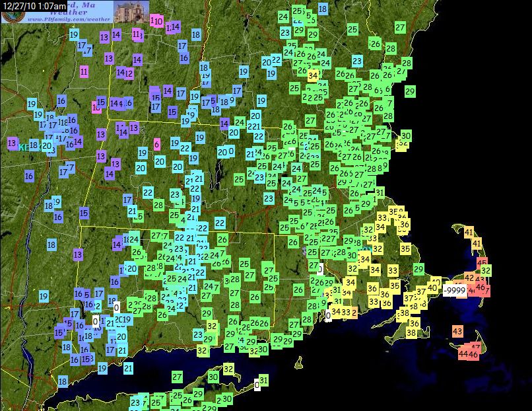Select the isolated 29 marker off northeast coast
Image resolution: width=532 pixels, height=411 pixels.
pos(410,92)
